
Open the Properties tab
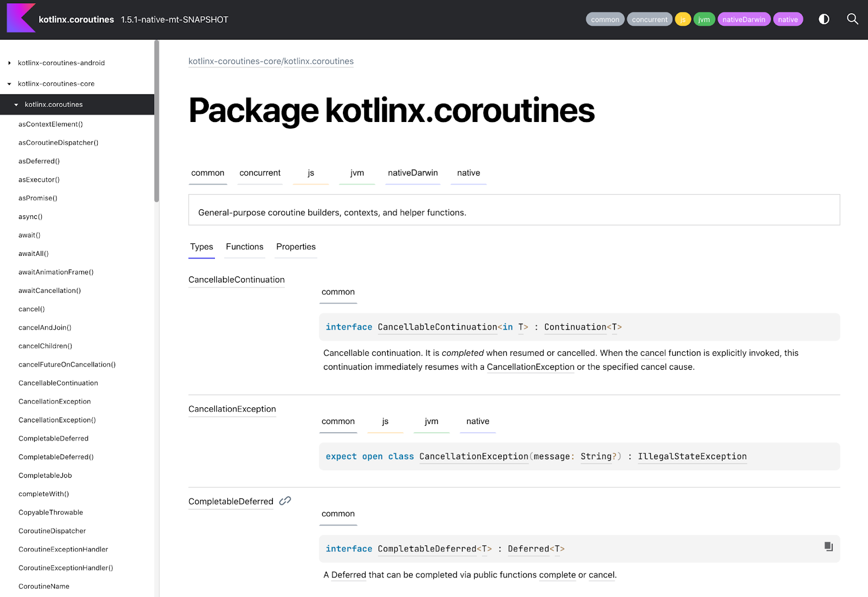click(296, 247)
